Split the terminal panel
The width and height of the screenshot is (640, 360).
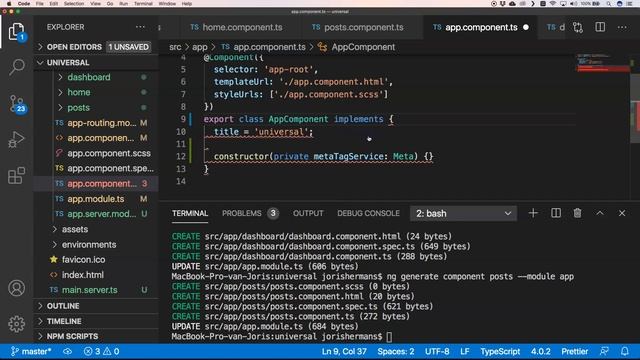click(x=556, y=213)
